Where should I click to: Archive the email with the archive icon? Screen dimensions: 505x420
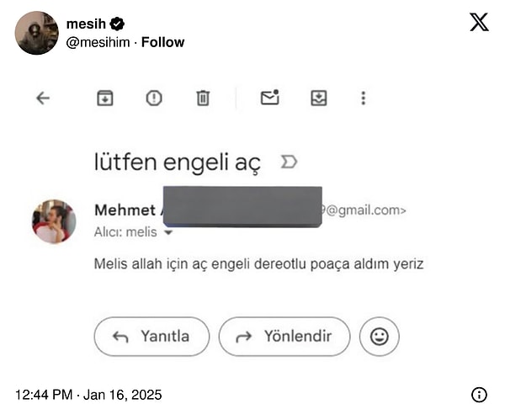pyautogui.click(x=105, y=98)
